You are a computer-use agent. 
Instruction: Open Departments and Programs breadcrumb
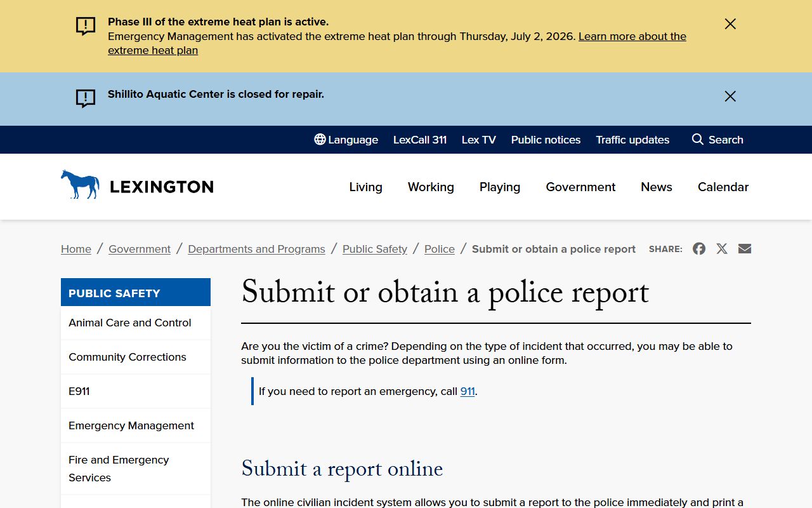coord(257,249)
